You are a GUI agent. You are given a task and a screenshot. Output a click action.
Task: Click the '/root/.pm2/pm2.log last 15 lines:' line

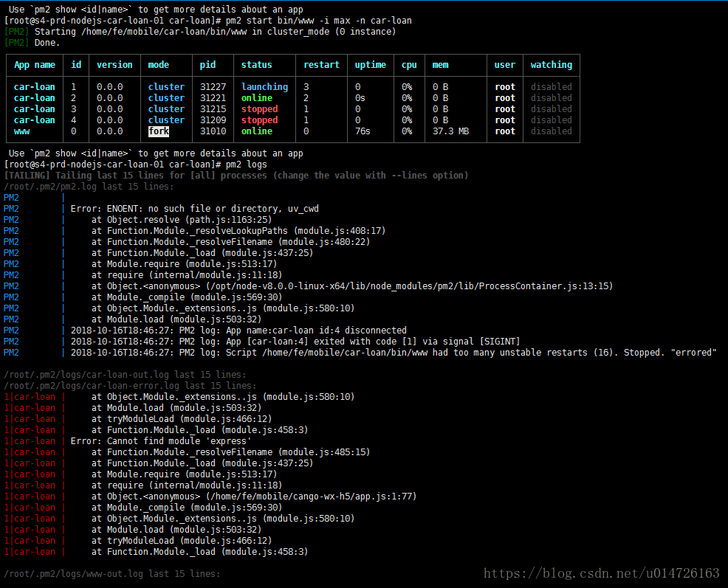[88, 187]
